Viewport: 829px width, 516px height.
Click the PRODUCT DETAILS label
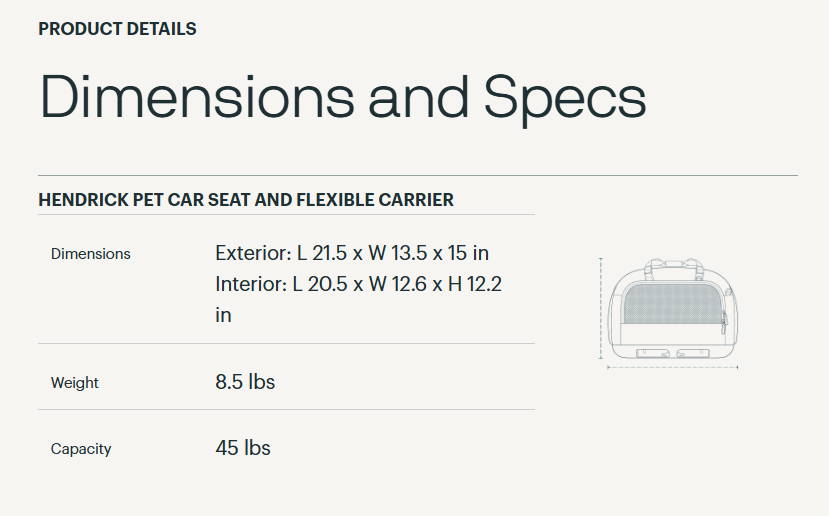pos(117,29)
